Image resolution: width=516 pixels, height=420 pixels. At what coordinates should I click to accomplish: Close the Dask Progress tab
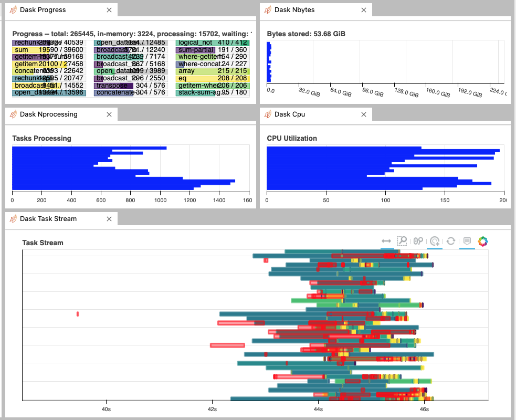coord(109,10)
